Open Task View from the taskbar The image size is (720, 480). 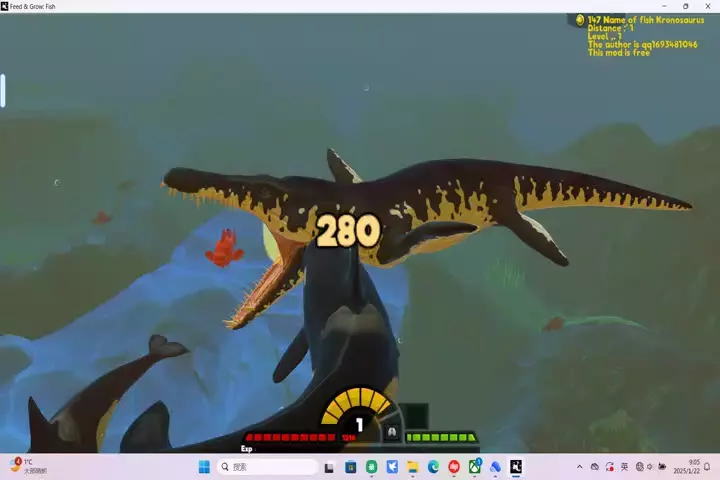pos(329,468)
